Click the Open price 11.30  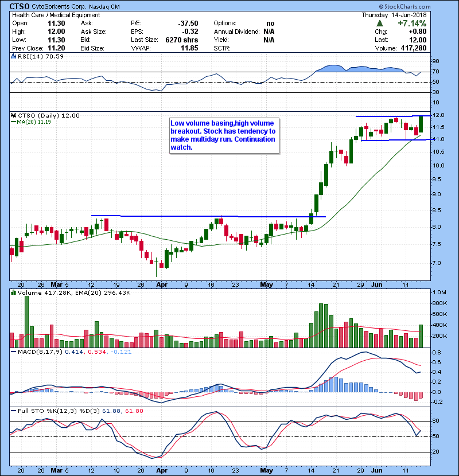pyautogui.click(x=56, y=24)
